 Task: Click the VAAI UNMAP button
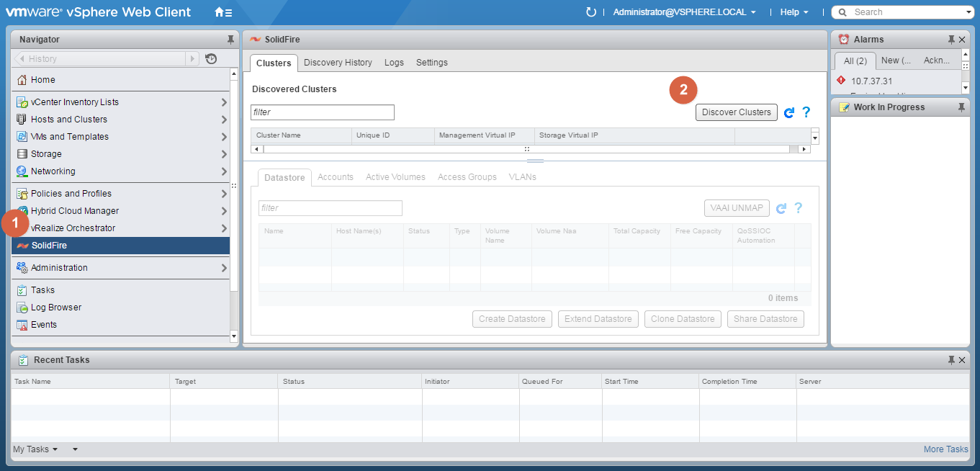pyautogui.click(x=737, y=208)
